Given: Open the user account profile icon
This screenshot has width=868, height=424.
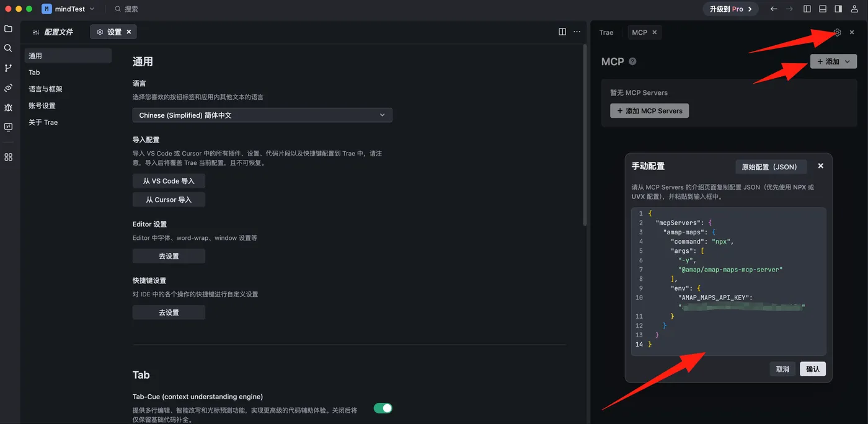Looking at the screenshot, I should tap(855, 9).
